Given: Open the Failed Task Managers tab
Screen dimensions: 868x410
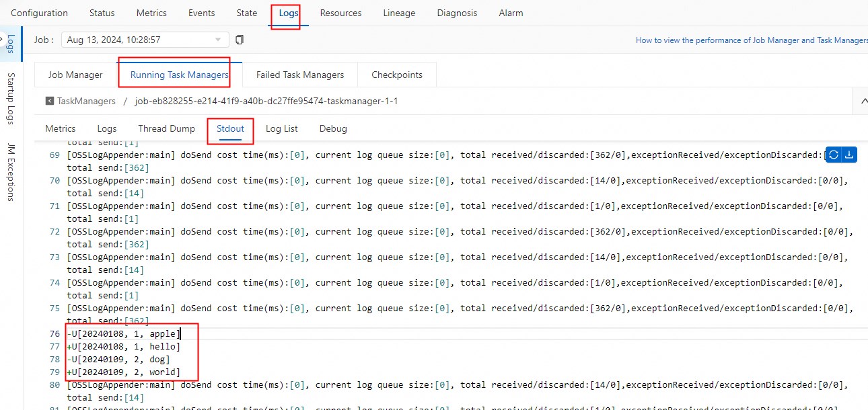Looking at the screenshot, I should [x=300, y=75].
